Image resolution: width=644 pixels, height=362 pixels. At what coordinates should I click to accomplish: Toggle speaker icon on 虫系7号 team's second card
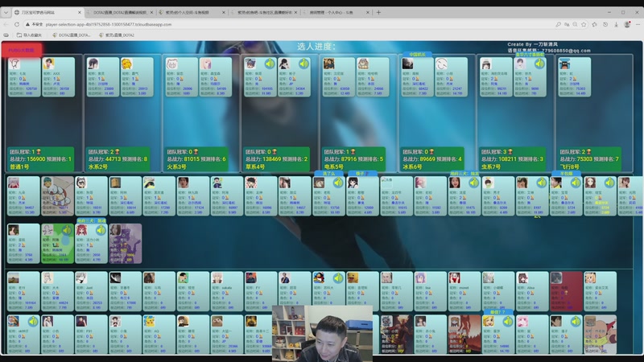pyautogui.click(x=539, y=64)
